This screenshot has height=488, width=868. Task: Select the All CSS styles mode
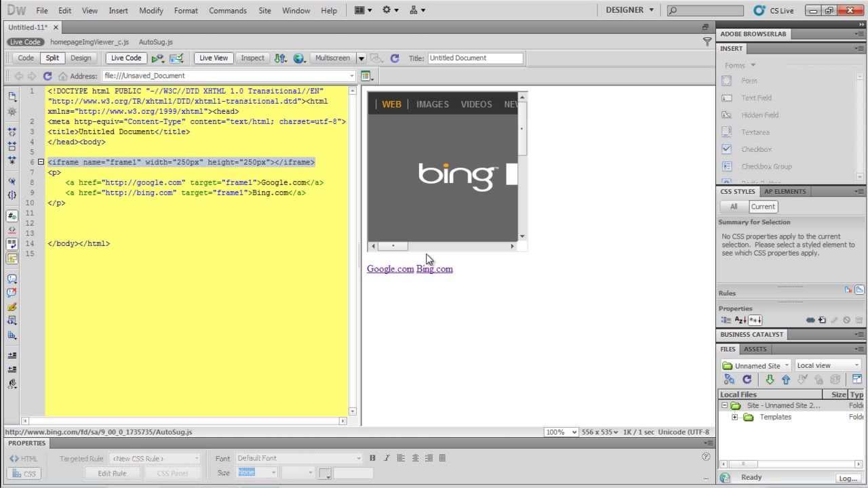(x=734, y=207)
